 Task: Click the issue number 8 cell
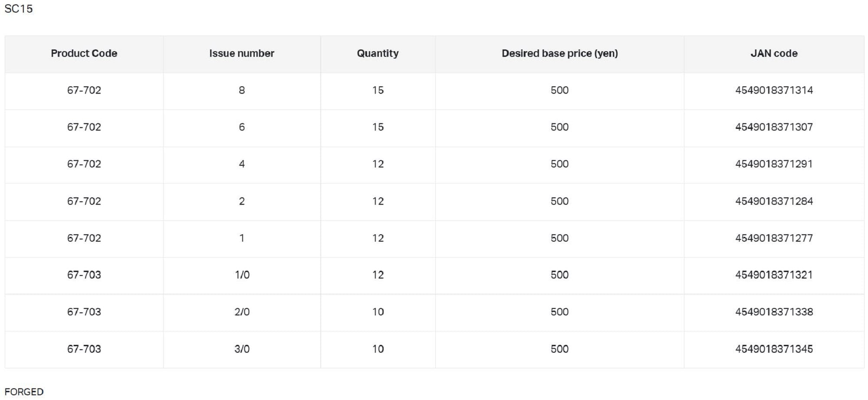pyautogui.click(x=242, y=90)
